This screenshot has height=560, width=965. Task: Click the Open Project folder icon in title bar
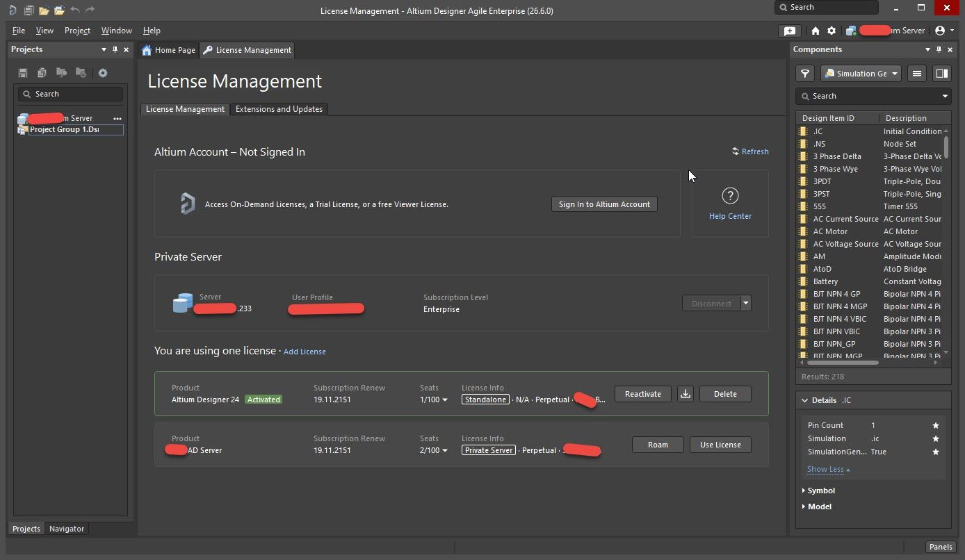click(59, 10)
